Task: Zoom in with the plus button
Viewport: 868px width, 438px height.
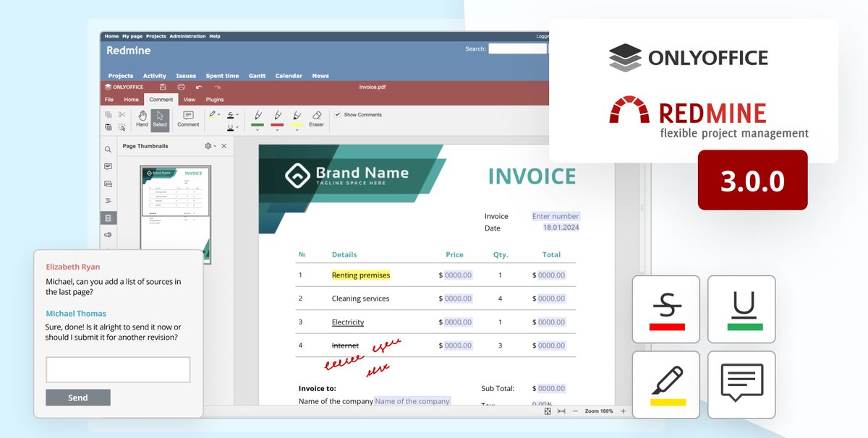Action: point(623,411)
